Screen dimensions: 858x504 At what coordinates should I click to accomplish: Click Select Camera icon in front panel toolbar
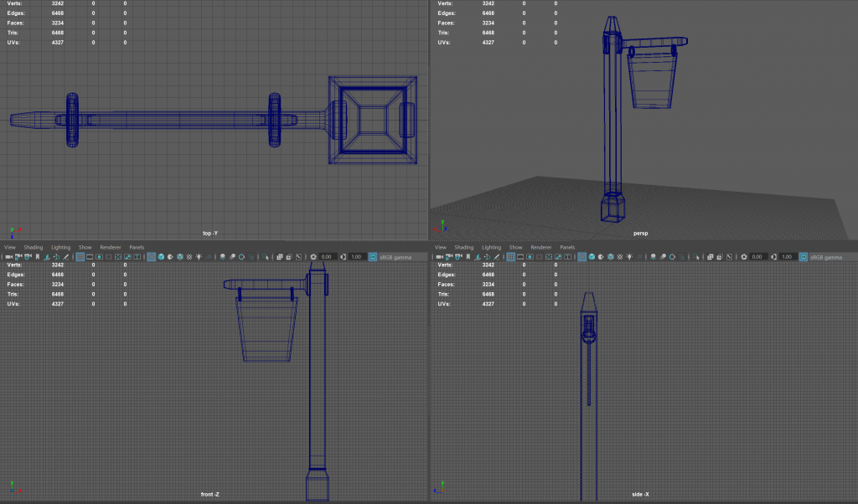(8, 257)
